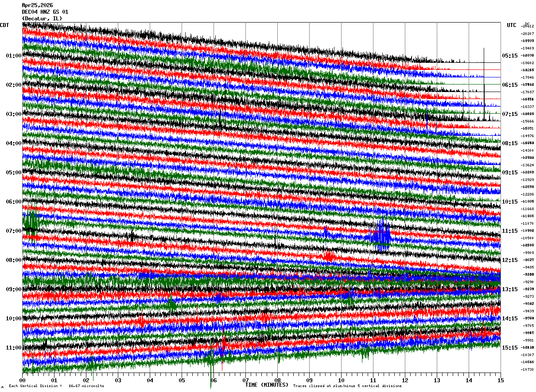Click the DC offset value -15666
The image size is (536, 392).
click(528, 121)
